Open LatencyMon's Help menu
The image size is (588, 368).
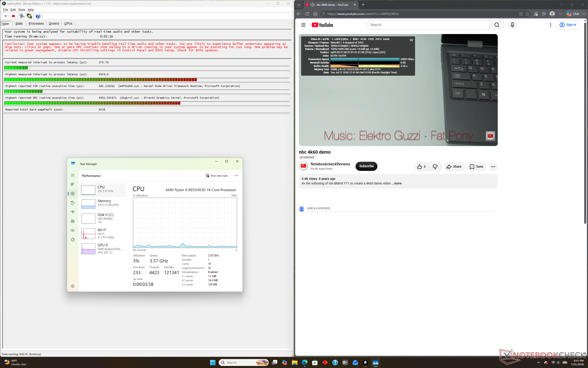pyautogui.click(x=31, y=10)
